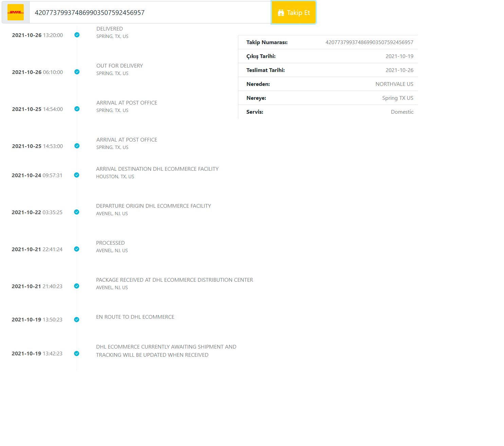This screenshot has height=446, width=504.
Task: Click the 2021-10-21 22:41:24 timestamp
Action: pyautogui.click(x=37, y=249)
